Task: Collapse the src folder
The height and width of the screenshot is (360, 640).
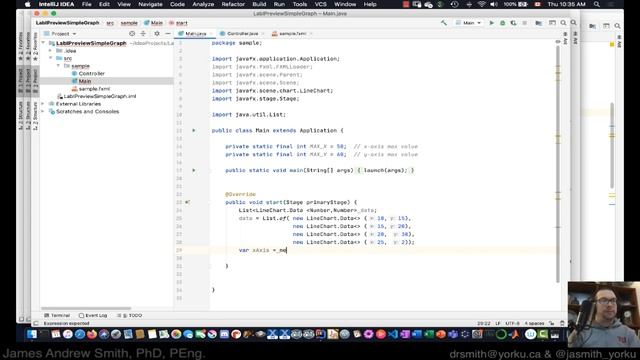Action: click(51, 58)
